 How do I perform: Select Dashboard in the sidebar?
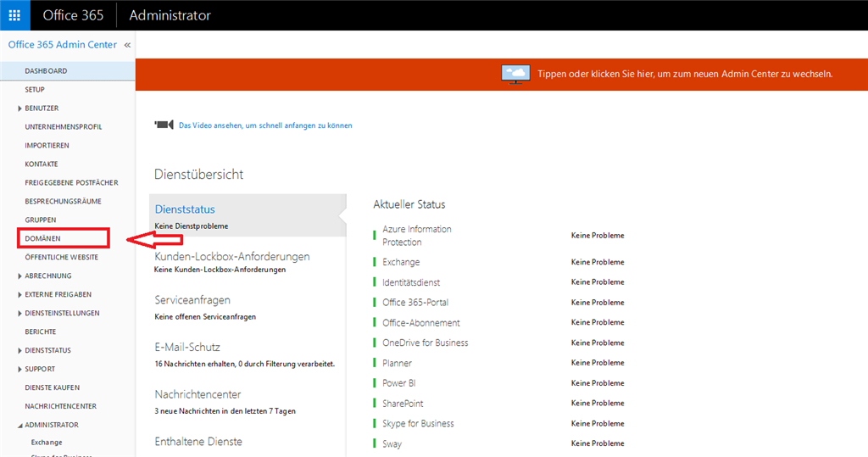[68, 71]
